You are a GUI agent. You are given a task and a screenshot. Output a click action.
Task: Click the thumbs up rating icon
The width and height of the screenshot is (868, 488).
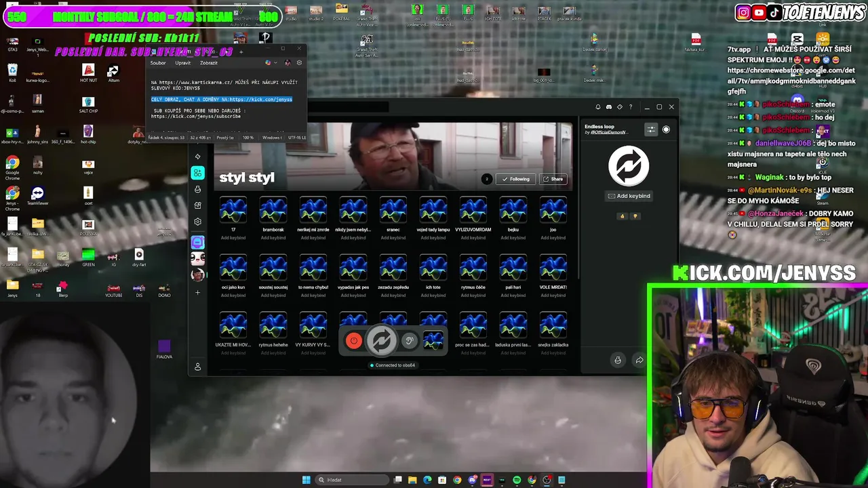[x=622, y=216]
